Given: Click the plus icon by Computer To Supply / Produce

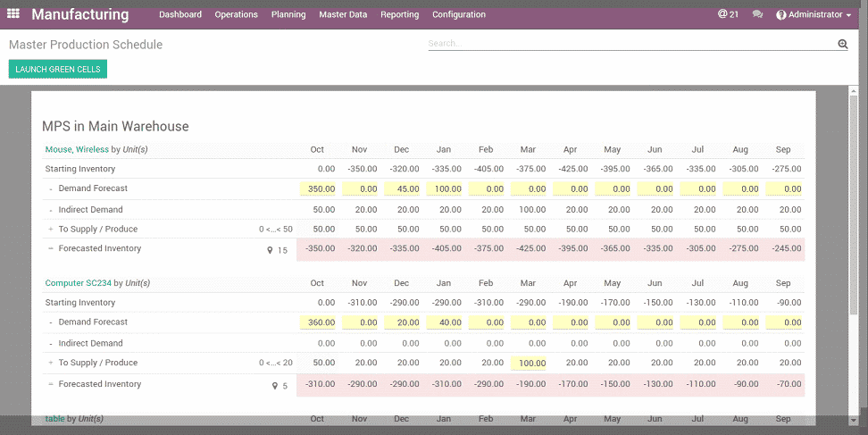Looking at the screenshot, I should click(51, 364).
